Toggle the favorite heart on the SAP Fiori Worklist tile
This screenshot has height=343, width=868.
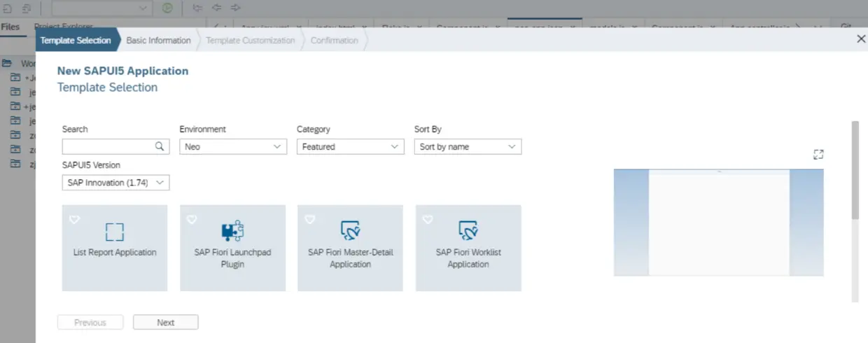pos(428,220)
